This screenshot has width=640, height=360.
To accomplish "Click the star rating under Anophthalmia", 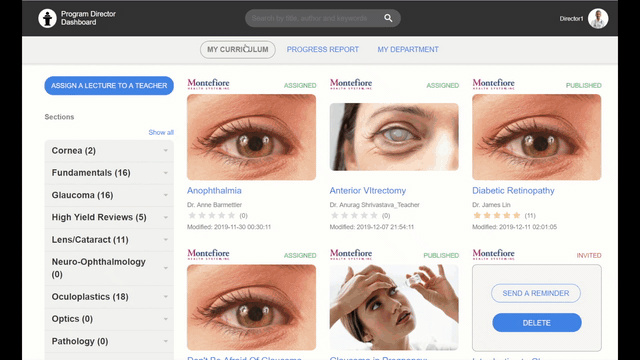I will tap(211, 216).
